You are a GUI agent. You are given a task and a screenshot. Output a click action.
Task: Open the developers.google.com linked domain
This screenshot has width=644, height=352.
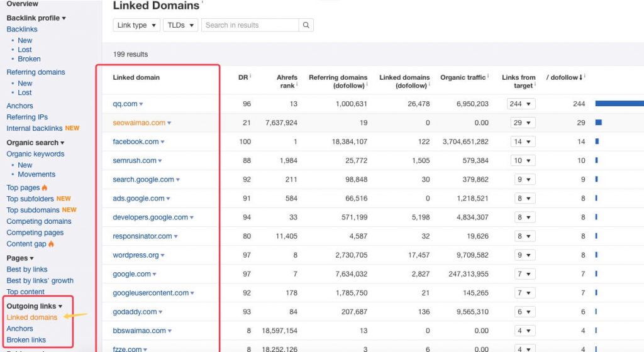point(150,217)
